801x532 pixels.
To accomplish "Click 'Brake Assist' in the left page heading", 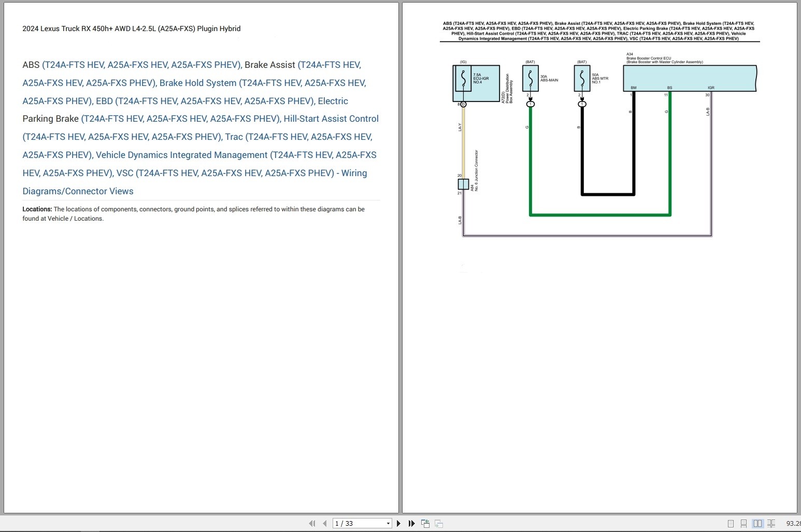I will tap(270, 65).
